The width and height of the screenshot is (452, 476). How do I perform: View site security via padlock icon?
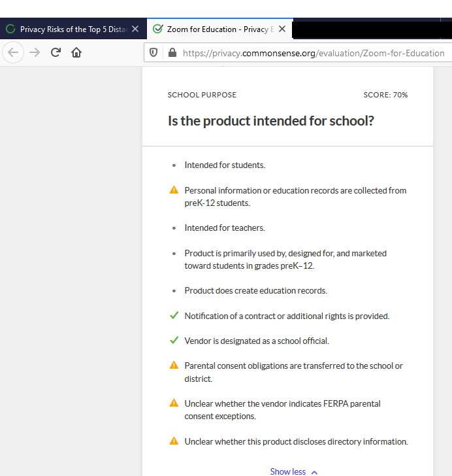(x=172, y=53)
